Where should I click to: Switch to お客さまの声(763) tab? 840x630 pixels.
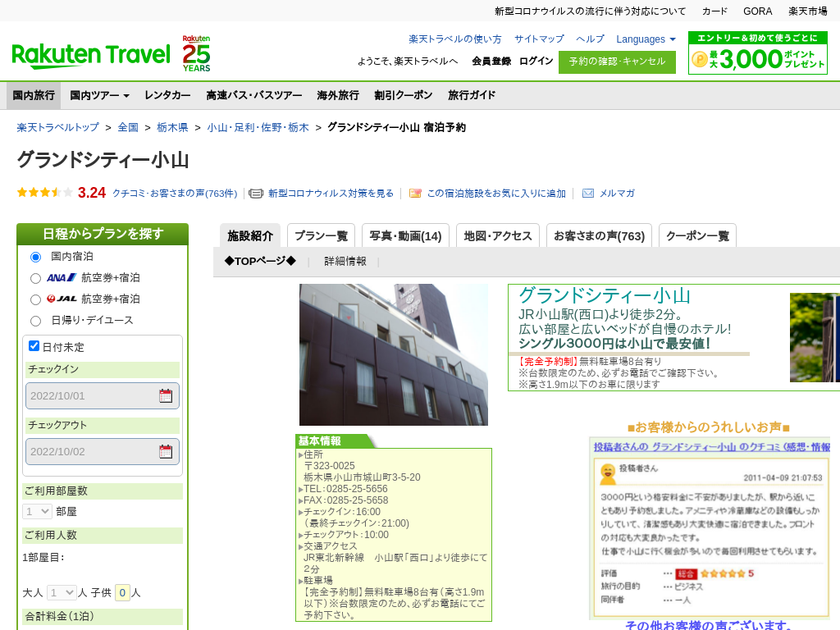[599, 235]
